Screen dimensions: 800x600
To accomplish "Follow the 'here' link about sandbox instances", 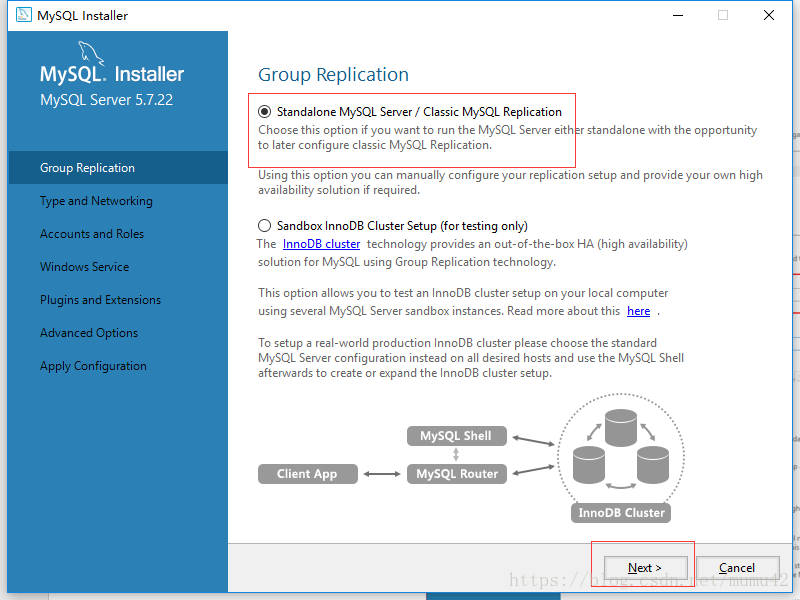I will pos(638,311).
